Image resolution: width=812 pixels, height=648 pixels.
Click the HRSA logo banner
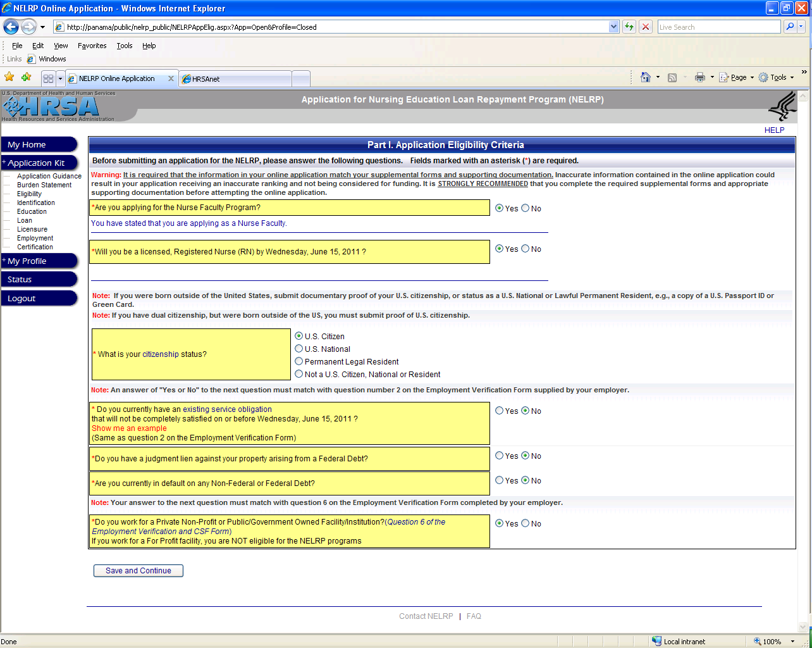[59, 106]
